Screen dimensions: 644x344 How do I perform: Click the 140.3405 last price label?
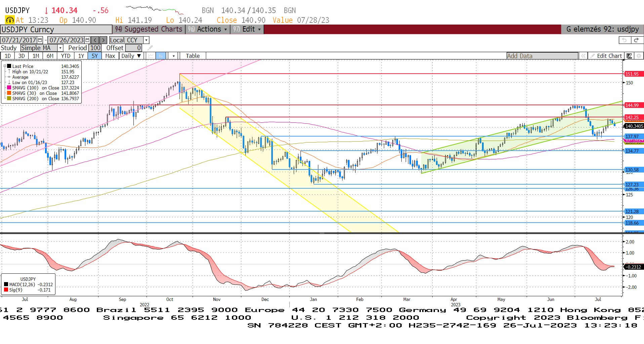634,126
